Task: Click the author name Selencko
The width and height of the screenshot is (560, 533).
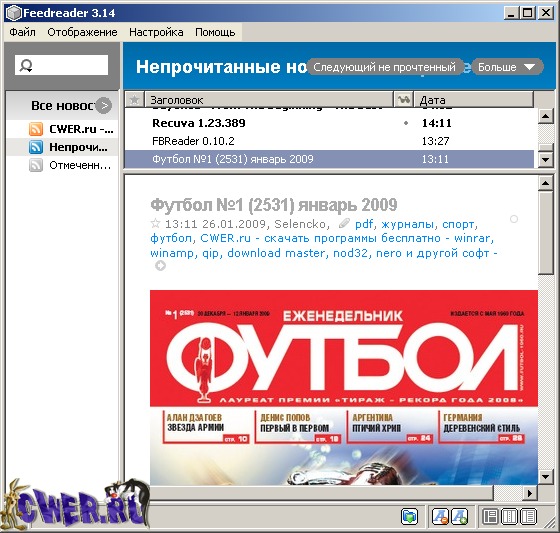Action: tap(300, 224)
